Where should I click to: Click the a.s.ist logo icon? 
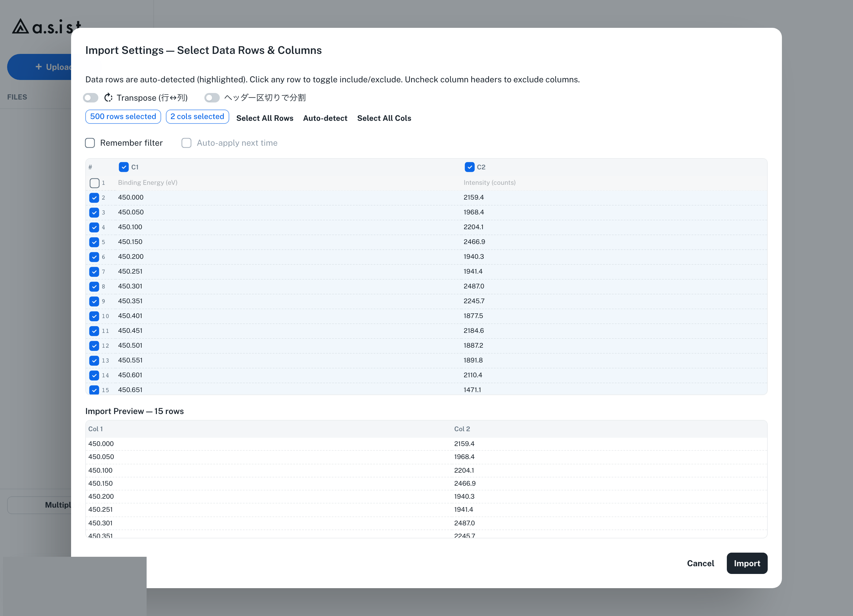[20, 26]
